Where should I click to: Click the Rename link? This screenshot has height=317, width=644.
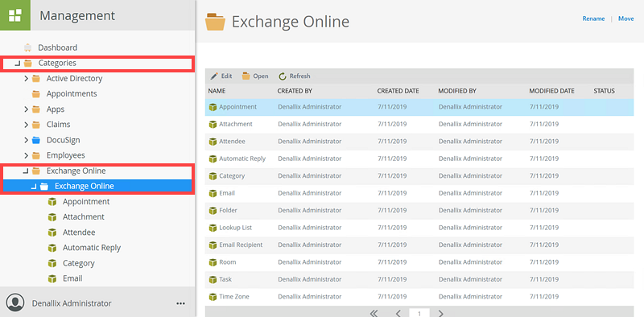[593, 19]
